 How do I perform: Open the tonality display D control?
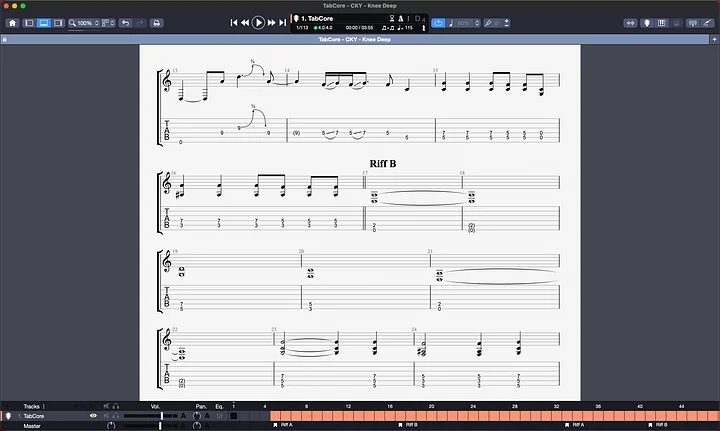(420, 19)
